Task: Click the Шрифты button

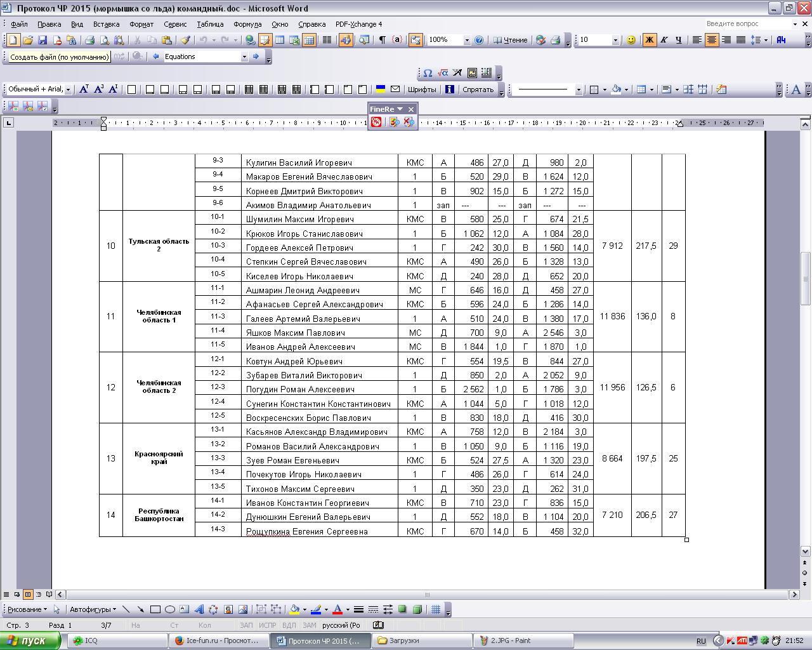Action: tap(422, 90)
